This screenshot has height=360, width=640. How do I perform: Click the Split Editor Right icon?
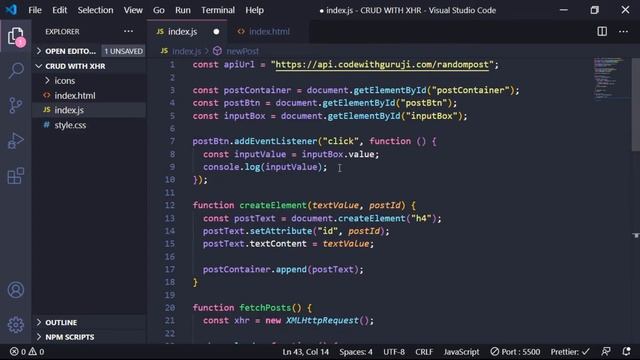point(602,31)
